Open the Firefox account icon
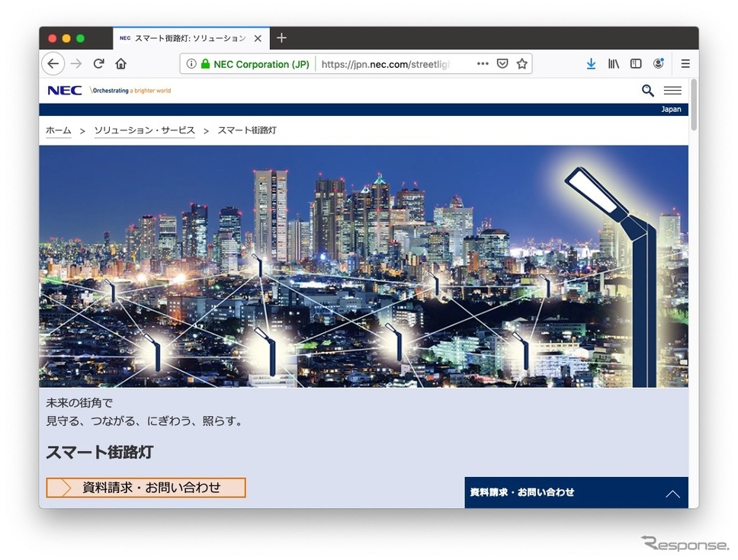738x560 pixels. click(658, 64)
